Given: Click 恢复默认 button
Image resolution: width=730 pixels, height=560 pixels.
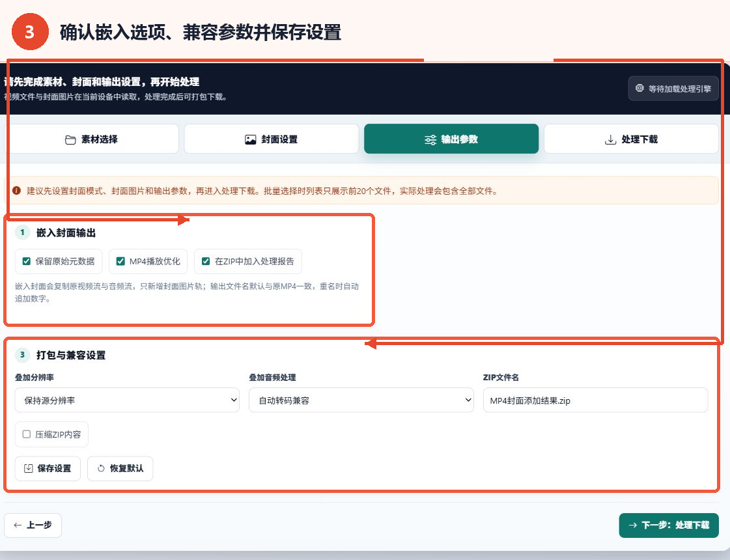Looking at the screenshot, I should [x=120, y=468].
